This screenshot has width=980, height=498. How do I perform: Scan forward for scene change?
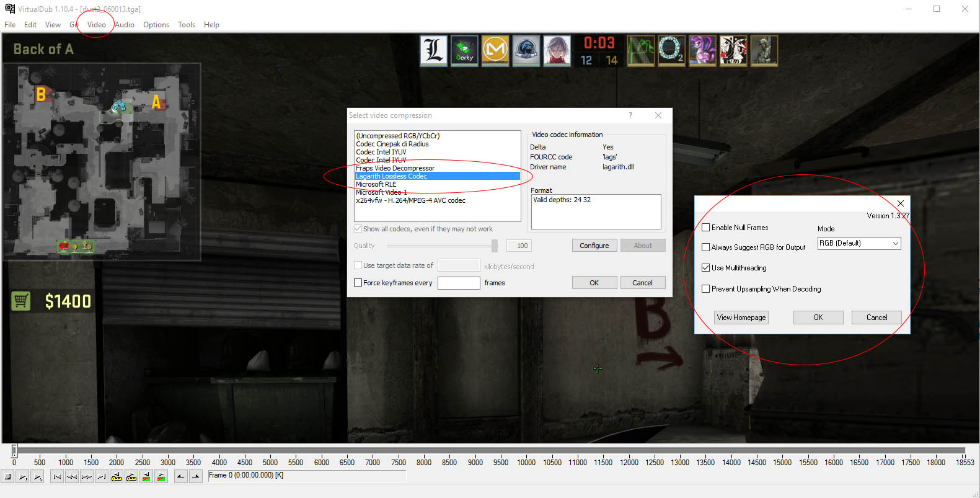[161, 477]
